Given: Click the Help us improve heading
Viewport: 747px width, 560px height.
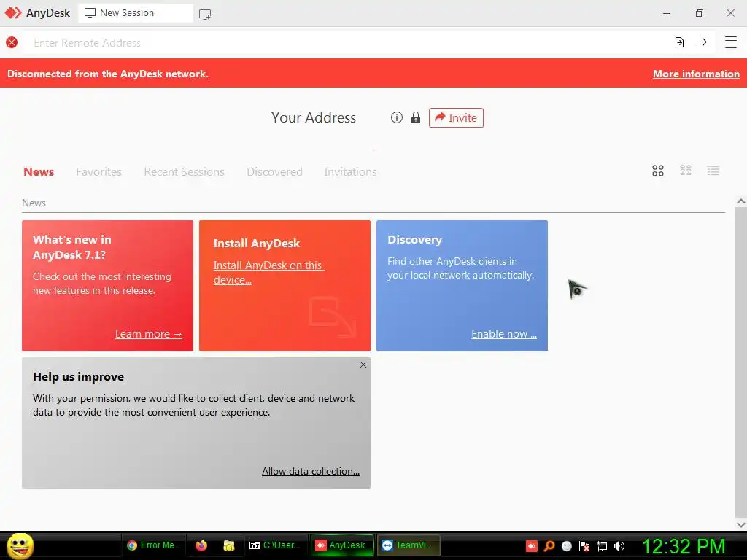Looking at the screenshot, I should pos(79,377).
